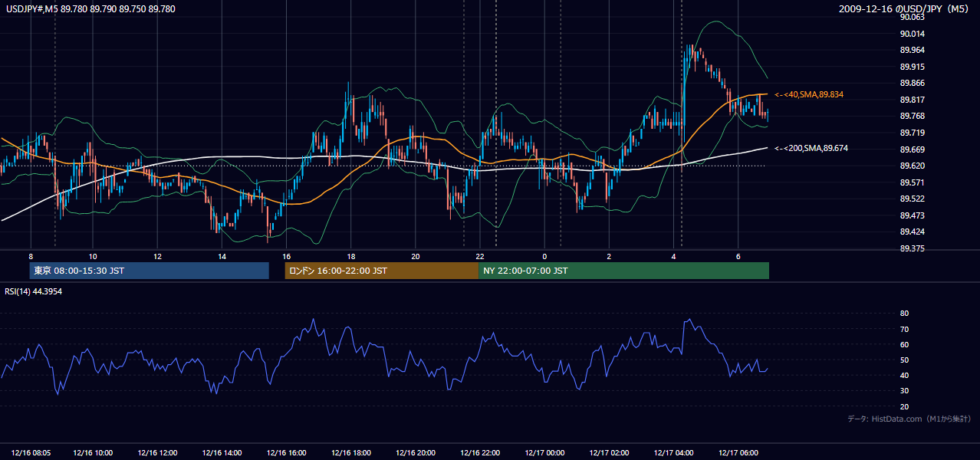Screen dimensions: 980x460
Task: Click the 12/16 16:00 timestamp
Action: click(286, 453)
